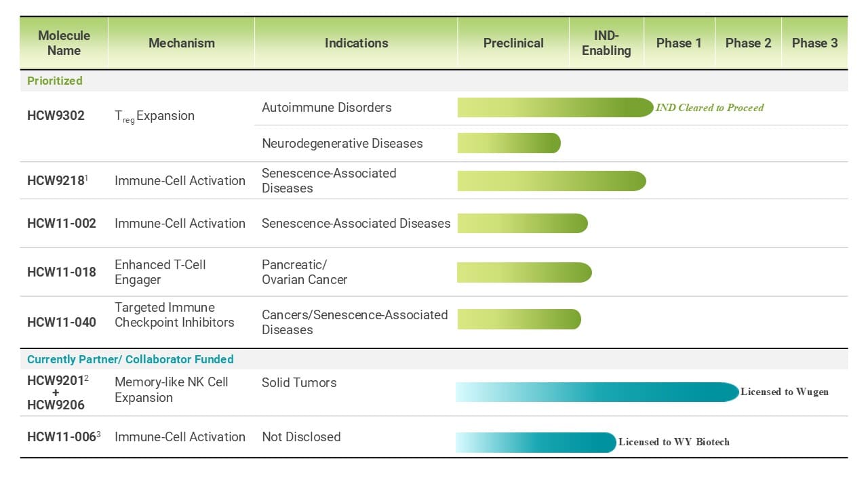Click the IND-Enabling column header
868x488 pixels.
[x=606, y=43]
